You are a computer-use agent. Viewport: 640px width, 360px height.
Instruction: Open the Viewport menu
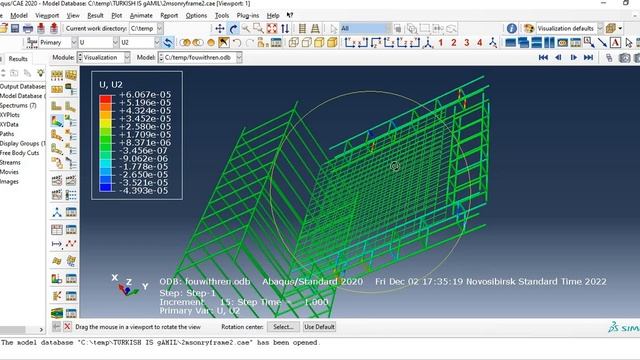47,16
